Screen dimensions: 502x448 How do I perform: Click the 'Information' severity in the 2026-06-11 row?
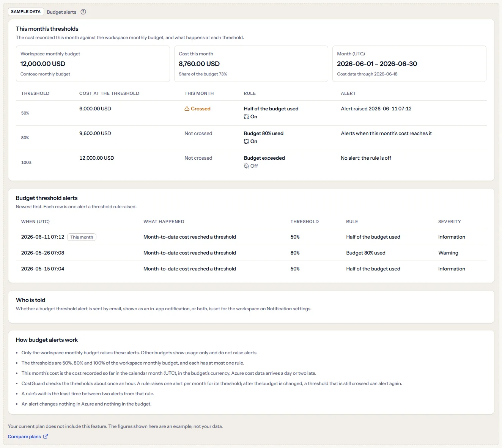[452, 237]
